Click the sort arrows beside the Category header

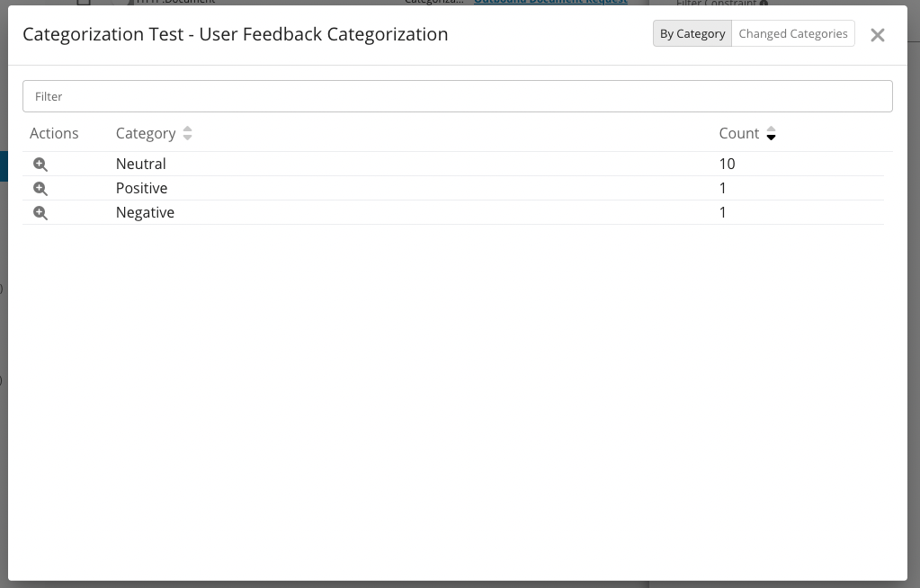[x=187, y=133]
